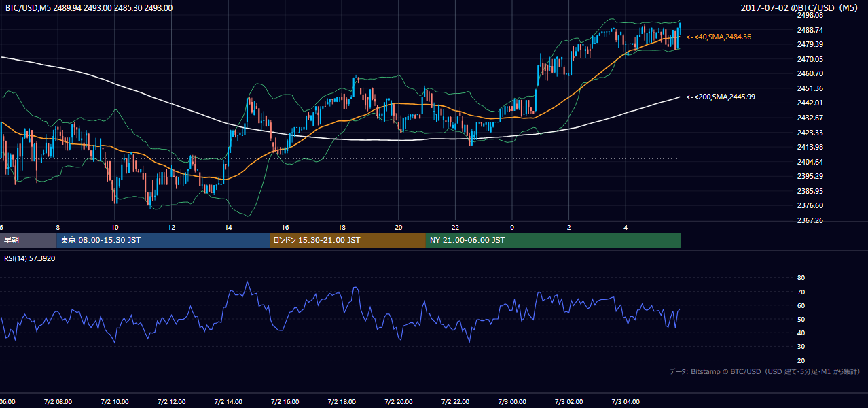Click the bottom date label 7/2 20:00
868x408 pixels.
[x=399, y=402]
